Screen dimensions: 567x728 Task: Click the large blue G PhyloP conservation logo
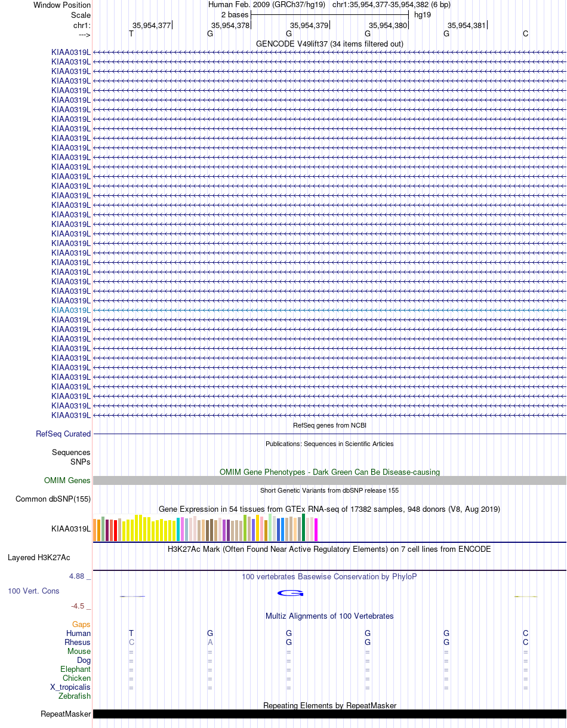tap(291, 593)
